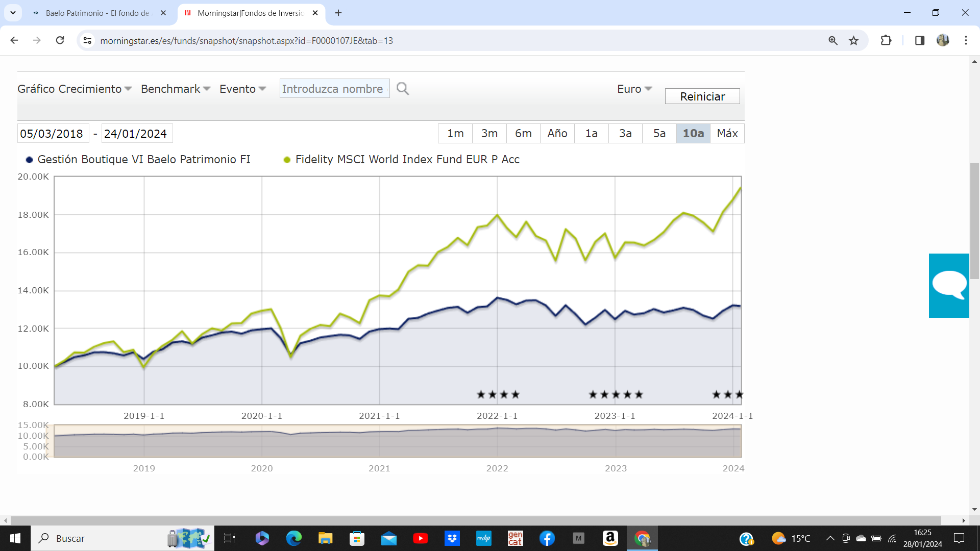The width and height of the screenshot is (980, 551).
Task: Select the 6m time range
Action: coord(523,134)
